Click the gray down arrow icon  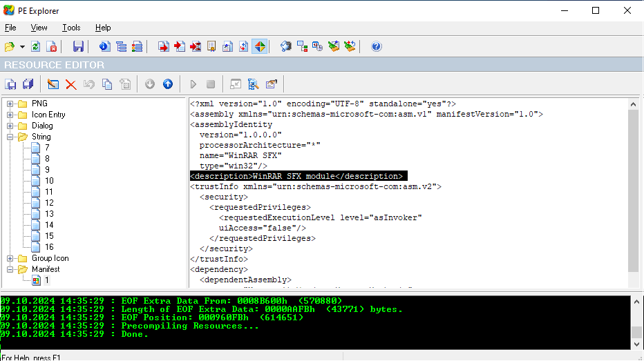point(150,84)
